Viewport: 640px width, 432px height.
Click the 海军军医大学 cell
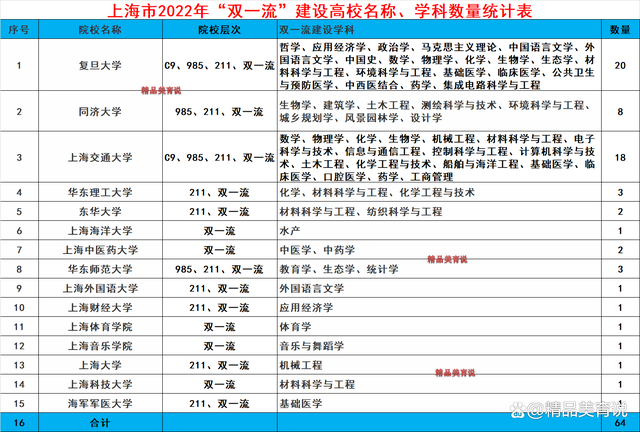click(100, 403)
